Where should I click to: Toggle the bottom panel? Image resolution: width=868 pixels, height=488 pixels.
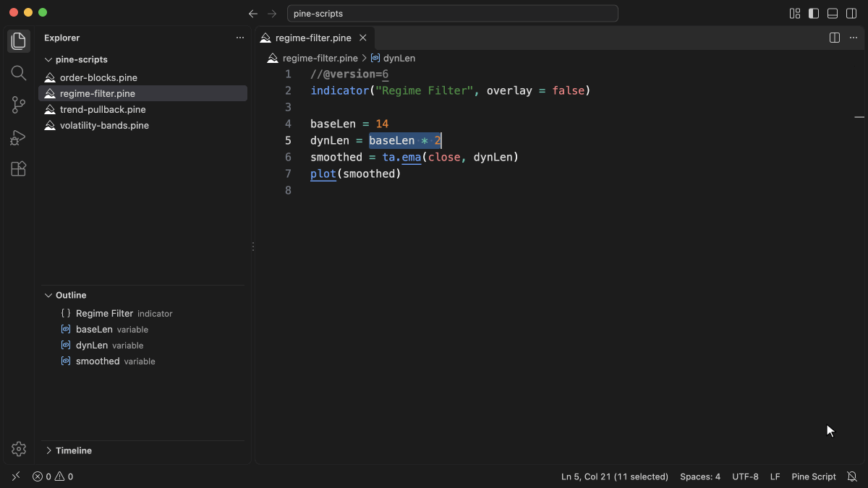[x=833, y=14]
